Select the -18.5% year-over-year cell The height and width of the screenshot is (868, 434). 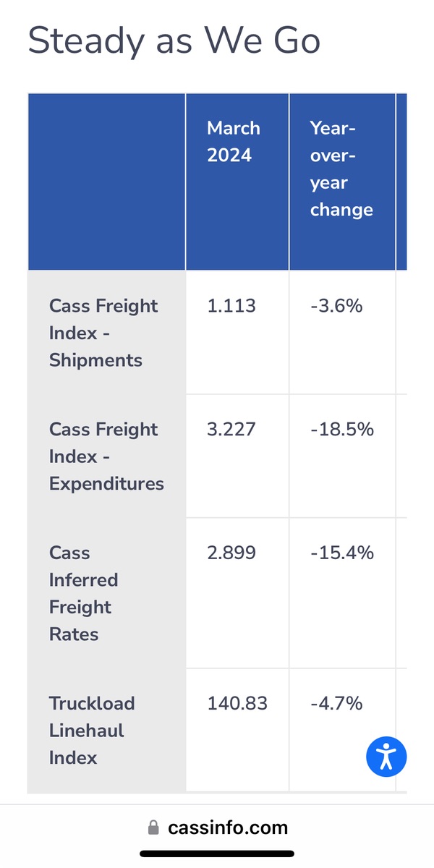(342, 429)
